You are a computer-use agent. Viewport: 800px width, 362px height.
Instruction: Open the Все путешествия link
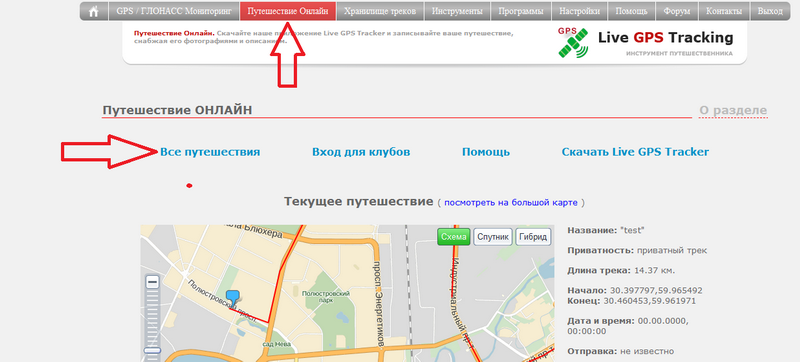210,152
